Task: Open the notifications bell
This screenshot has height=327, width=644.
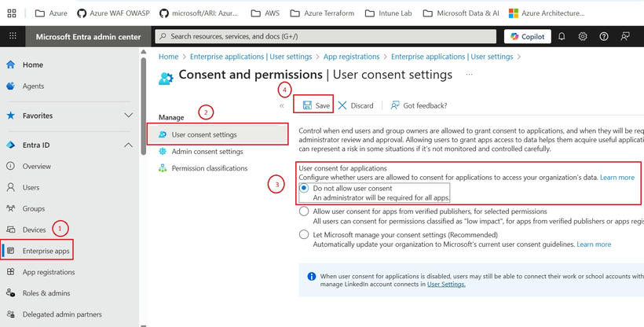Action: (x=562, y=37)
